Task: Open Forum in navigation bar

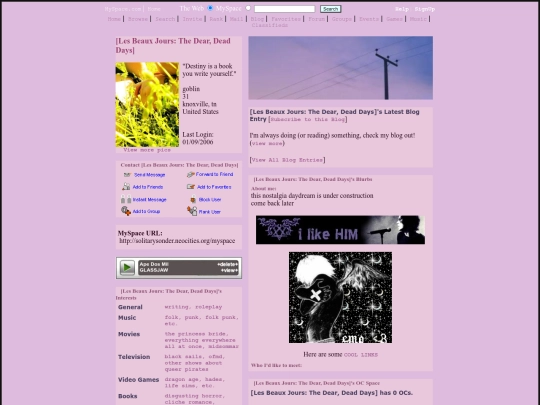Action: [x=316, y=19]
